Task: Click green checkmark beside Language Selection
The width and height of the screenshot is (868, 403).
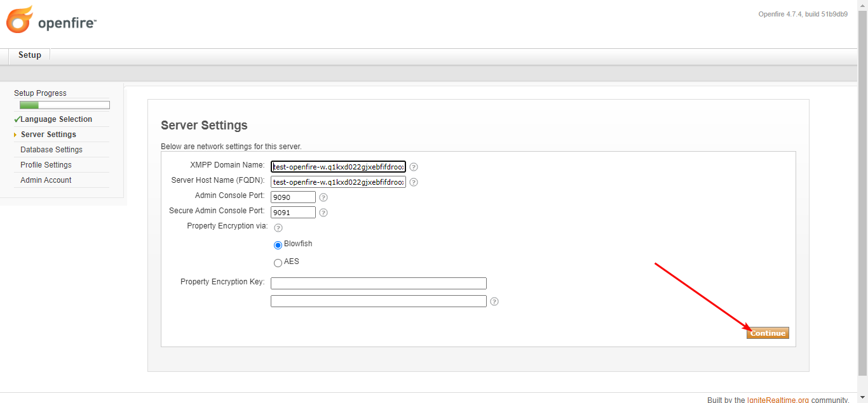Action: (x=17, y=119)
